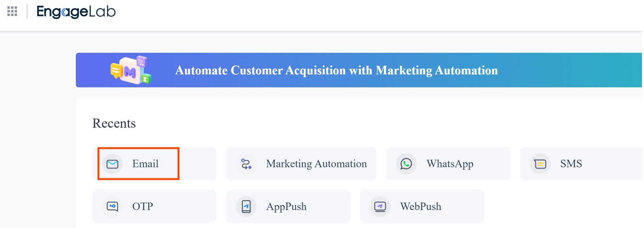644x228 pixels.
Task: Open the apps grid menu icon
Action: tap(12, 11)
